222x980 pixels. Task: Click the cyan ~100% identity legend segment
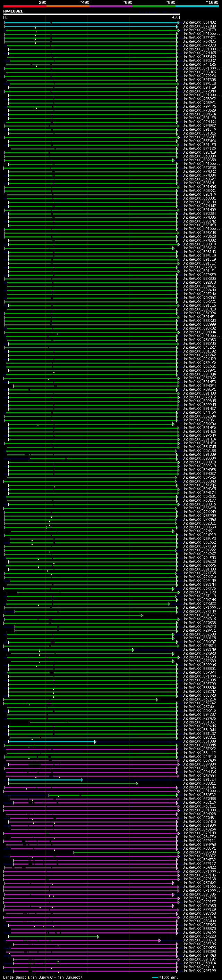(197, 7)
